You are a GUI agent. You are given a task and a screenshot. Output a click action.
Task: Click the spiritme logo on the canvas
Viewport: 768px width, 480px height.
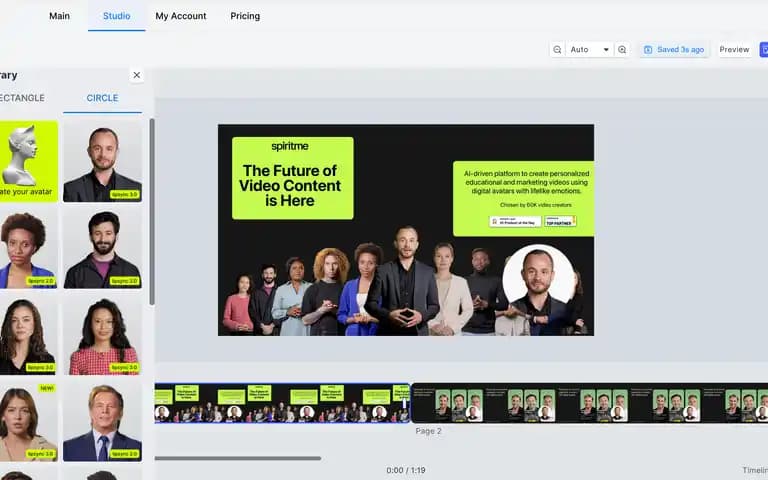pyautogui.click(x=290, y=146)
